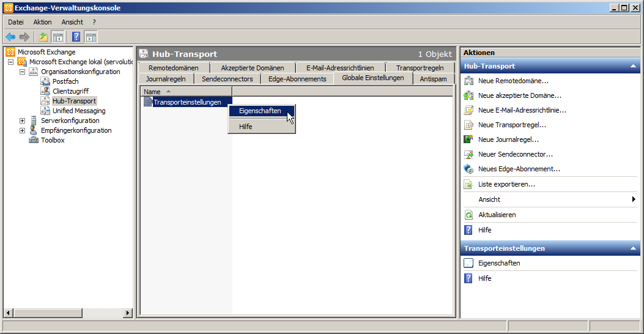The height and width of the screenshot is (334, 644).
Task: Switch to the Akzeptierte Domänen tab
Action: point(253,68)
